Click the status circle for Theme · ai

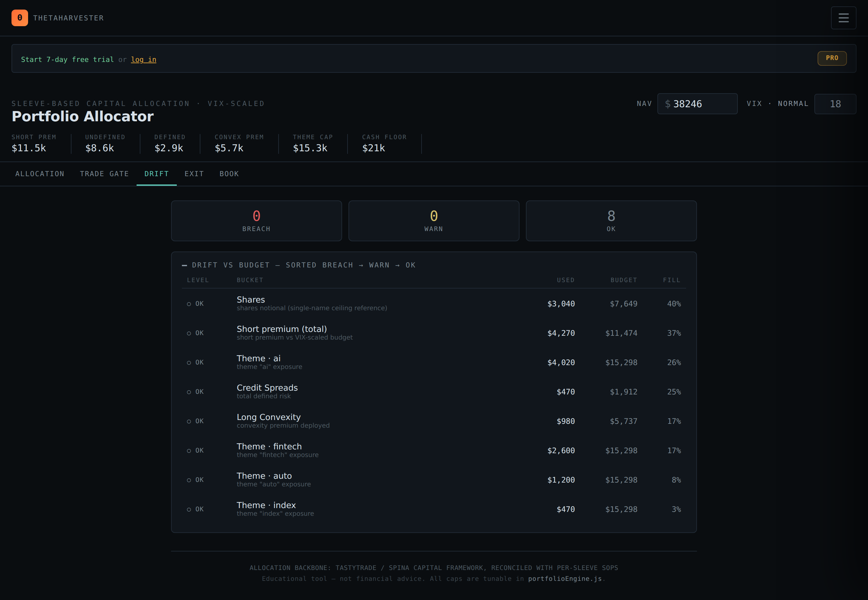(189, 363)
